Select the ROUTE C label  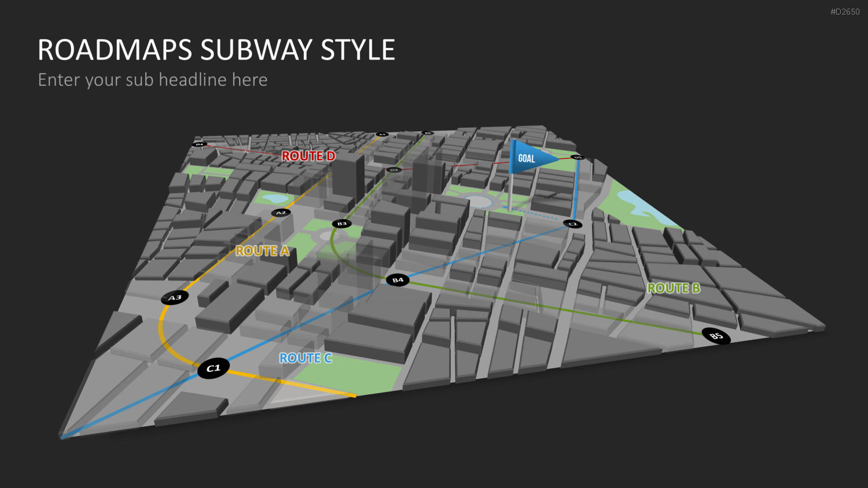coord(306,358)
